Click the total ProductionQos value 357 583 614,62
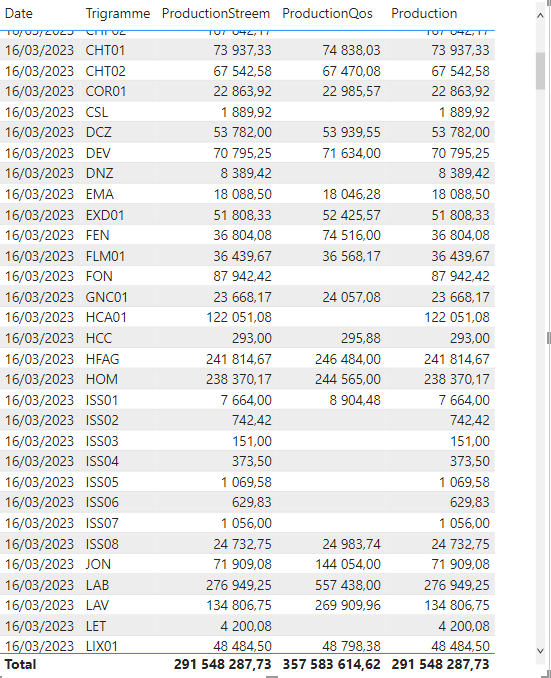551x678 pixels. click(x=331, y=664)
